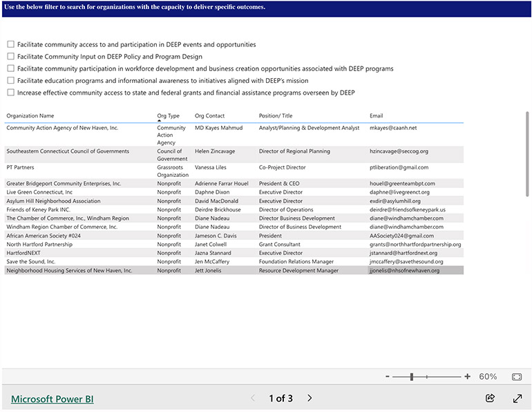Open the Microsoft Power BI link
The height and width of the screenshot is (412, 532).
pyautogui.click(x=53, y=399)
